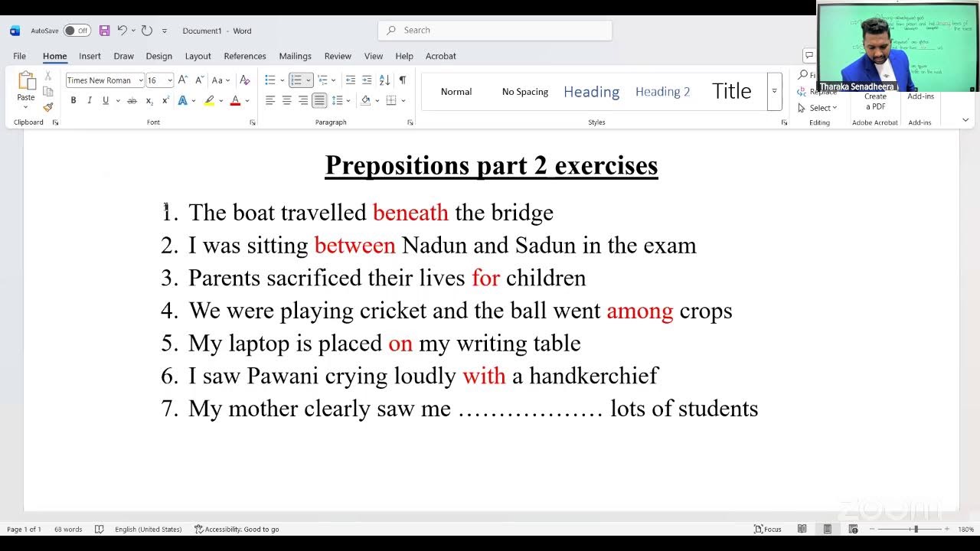Image resolution: width=980 pixels, height=551 pixels.
Task: Open the Select dropdown in Editing
Action: click(818, 108)
